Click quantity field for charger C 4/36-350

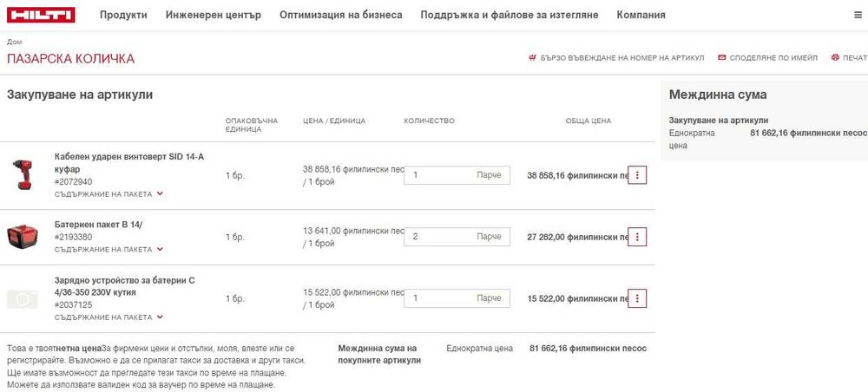457,298
